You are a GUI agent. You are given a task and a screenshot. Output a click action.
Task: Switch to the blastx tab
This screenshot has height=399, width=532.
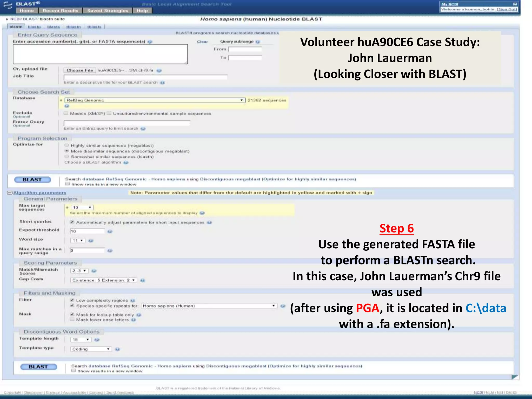point(54,27)
